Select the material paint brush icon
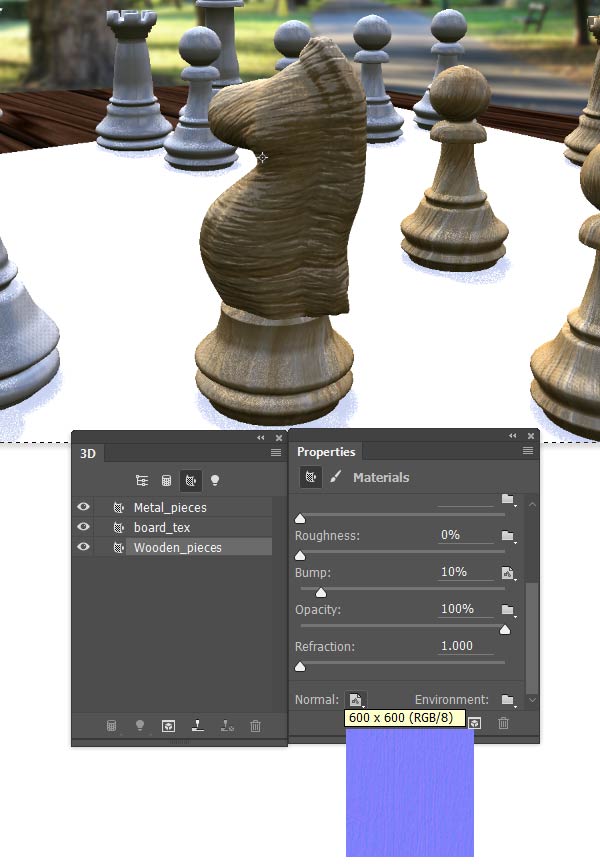The image size is (600, 868). tap(335, 477)
